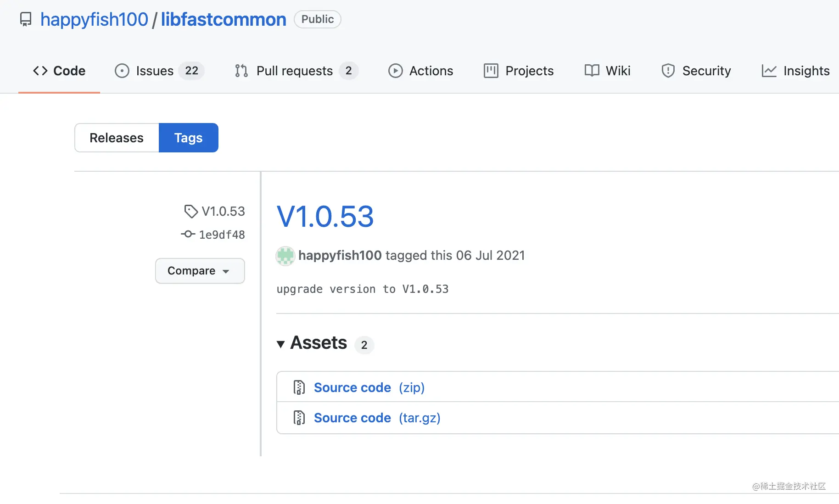839x504 pixels.
Task: Open the Wiki tab
Action: [x=608, y=71]
